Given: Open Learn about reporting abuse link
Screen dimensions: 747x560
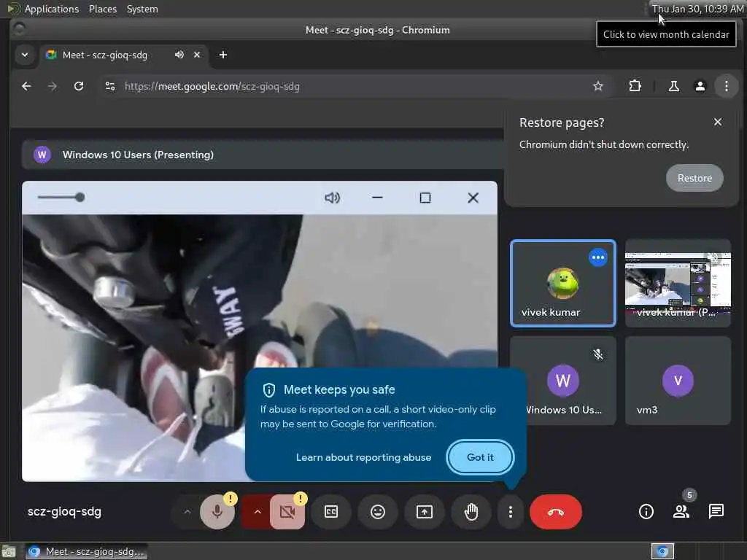Looking at the screenshot, I should (x=363, y=457).
